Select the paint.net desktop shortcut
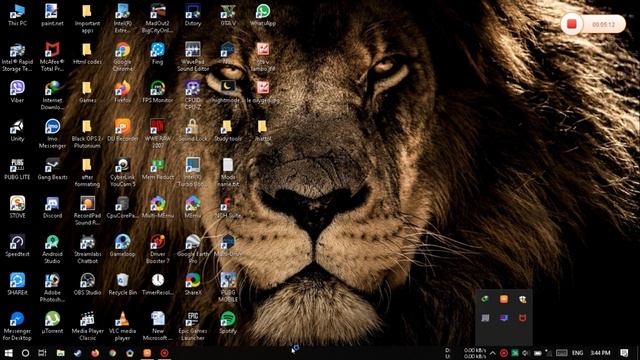Screen dimensions: 640x360 click(x=52, y=15)
